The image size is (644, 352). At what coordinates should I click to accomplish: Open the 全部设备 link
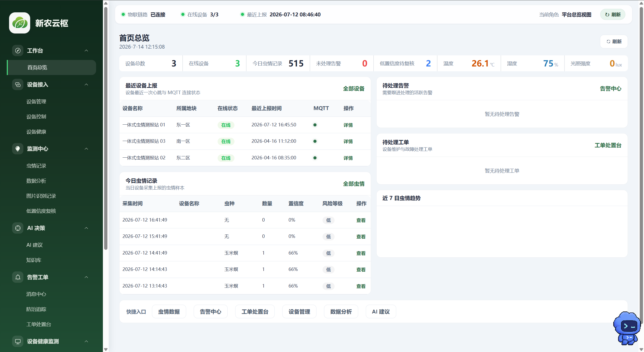(354, 89)
